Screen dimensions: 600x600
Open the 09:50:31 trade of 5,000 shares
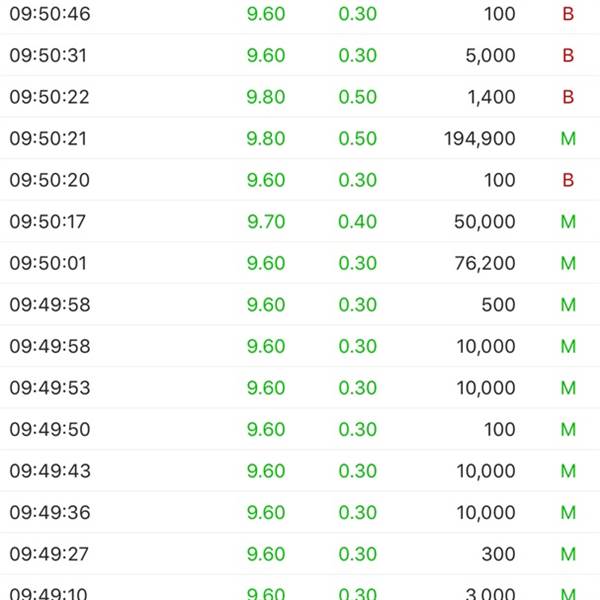[300, 55]
